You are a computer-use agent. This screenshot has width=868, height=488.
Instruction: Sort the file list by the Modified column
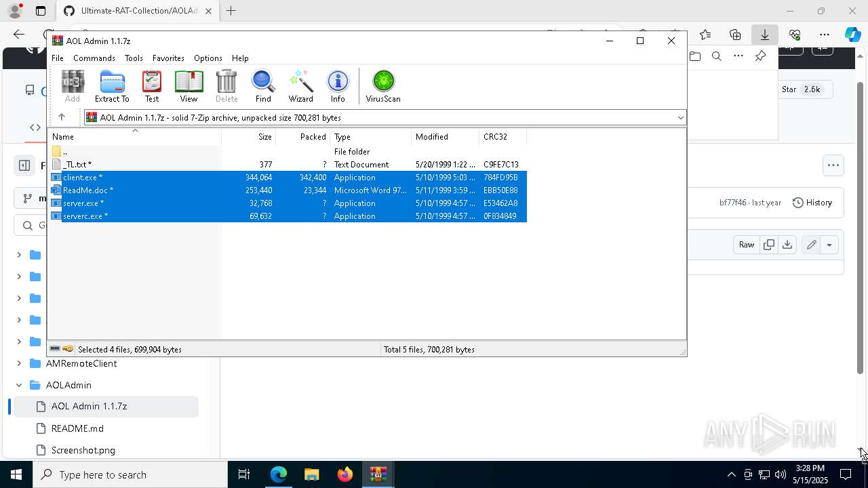(x=445, y=136)
